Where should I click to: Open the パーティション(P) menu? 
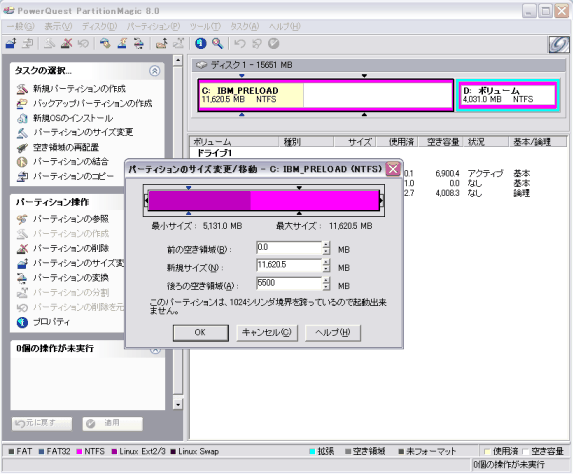(x=153, y=26)
